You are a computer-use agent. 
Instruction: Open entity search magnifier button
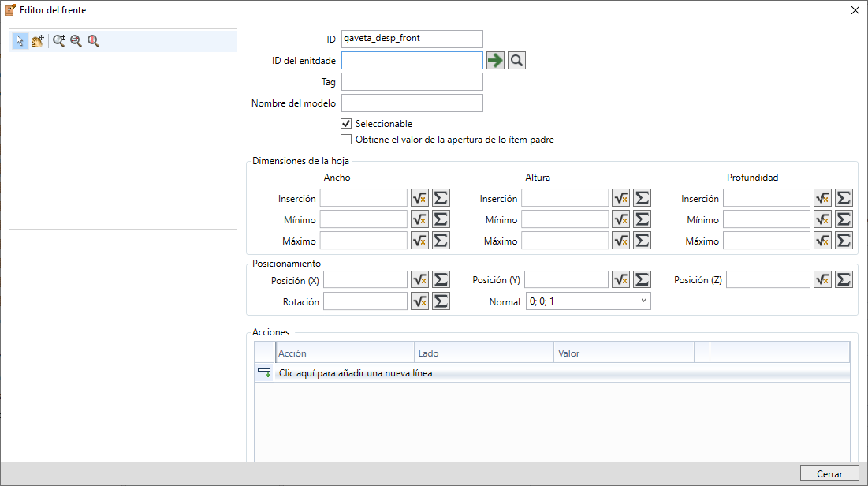tap(516, 61)
